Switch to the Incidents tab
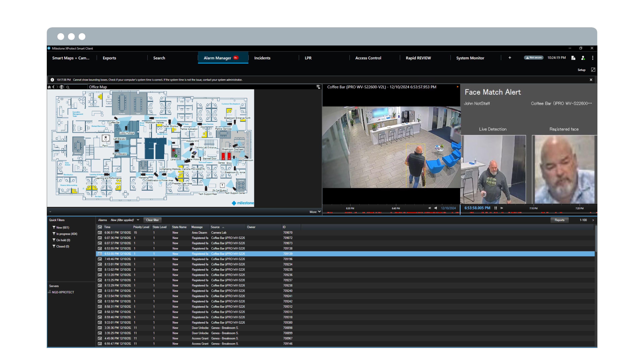 [x=262, y=58]
